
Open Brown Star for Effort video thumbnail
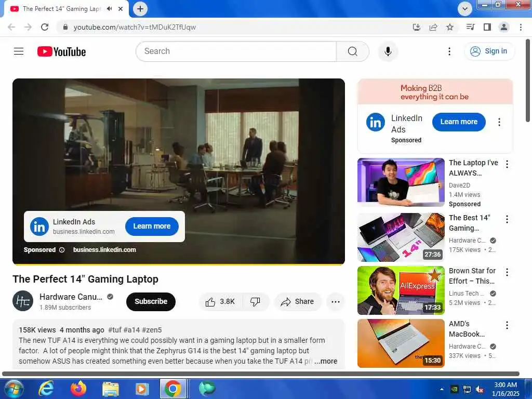(401, 290)
